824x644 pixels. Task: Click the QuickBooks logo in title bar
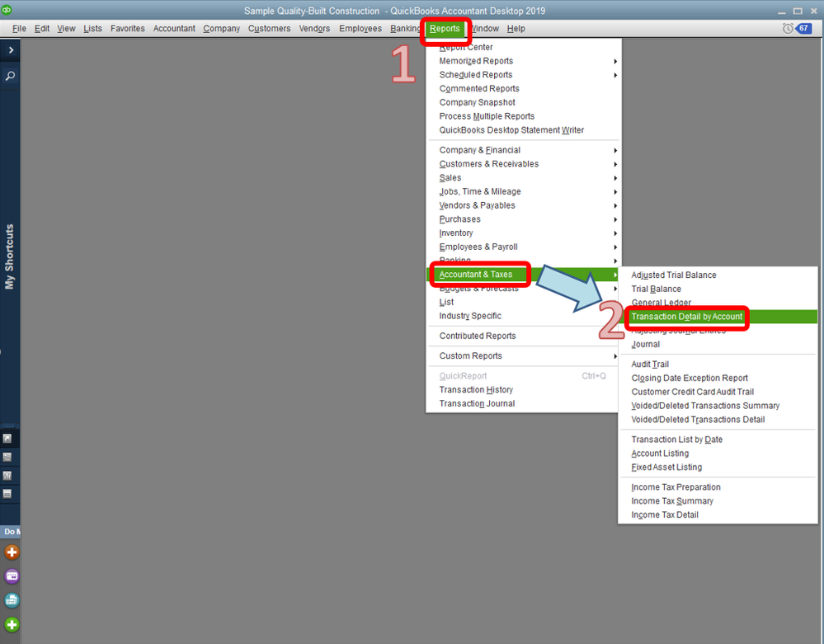[x=7, y=10]
